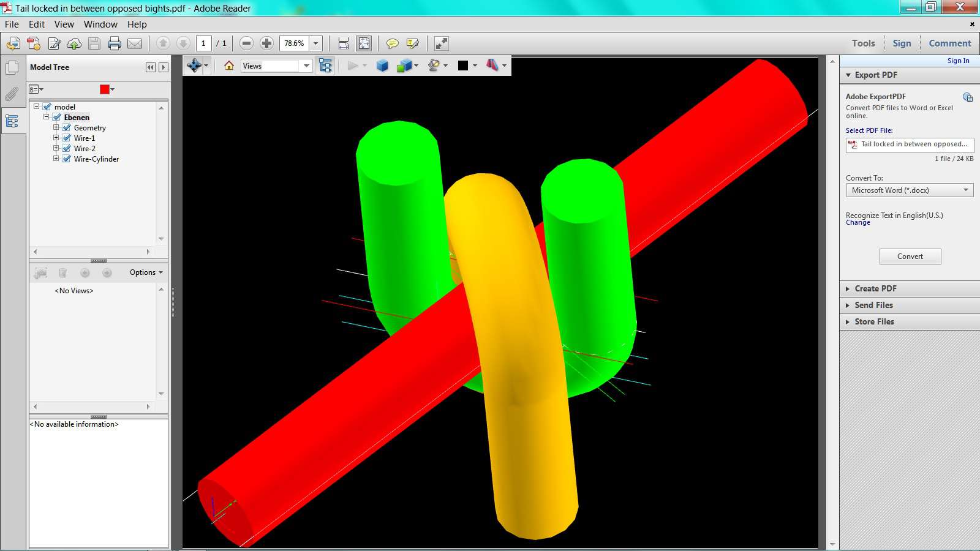Click the Sign In link
Viewport: 980px width, 551px height.
click(958, 61)
